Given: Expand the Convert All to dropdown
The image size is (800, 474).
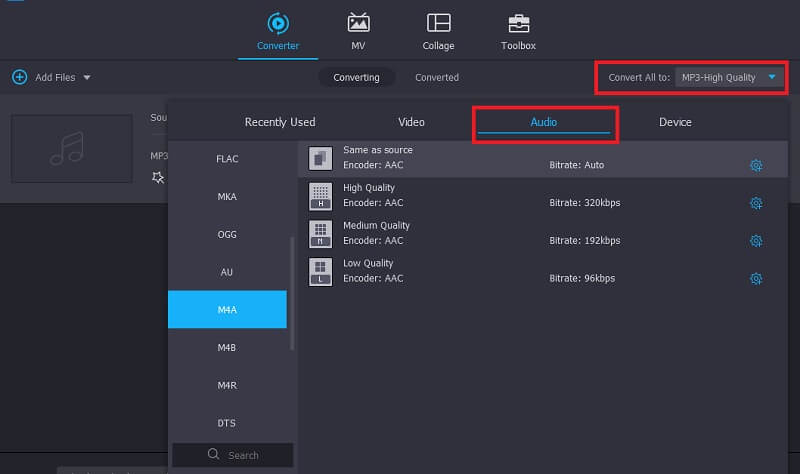Looking at the screenshot, I should (772, 77).
